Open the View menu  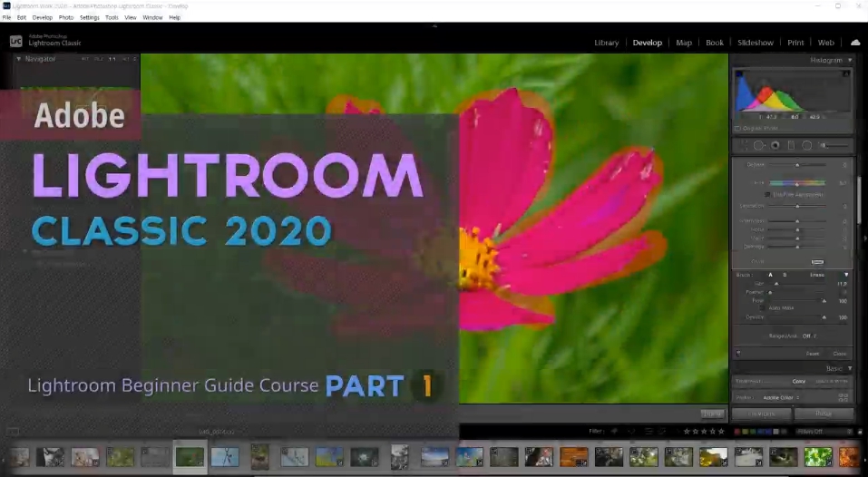pyautogui.click(x=131, y=18)
